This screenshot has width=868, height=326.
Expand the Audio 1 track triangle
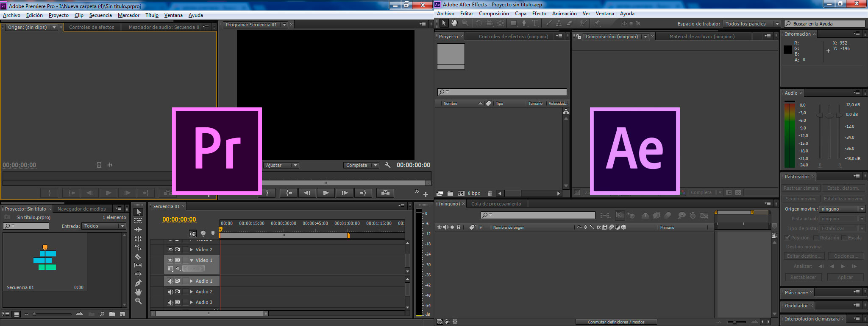192,281
